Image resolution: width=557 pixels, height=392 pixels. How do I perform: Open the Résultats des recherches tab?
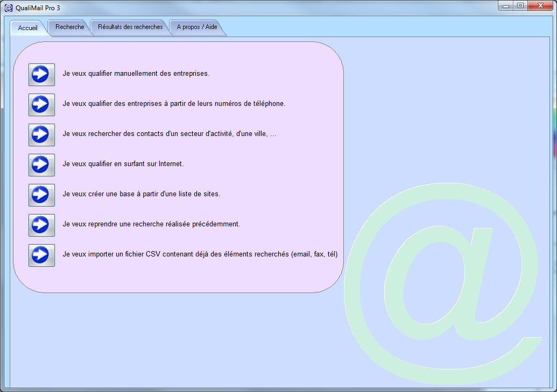pyautogui.click(x=130, y=27)
